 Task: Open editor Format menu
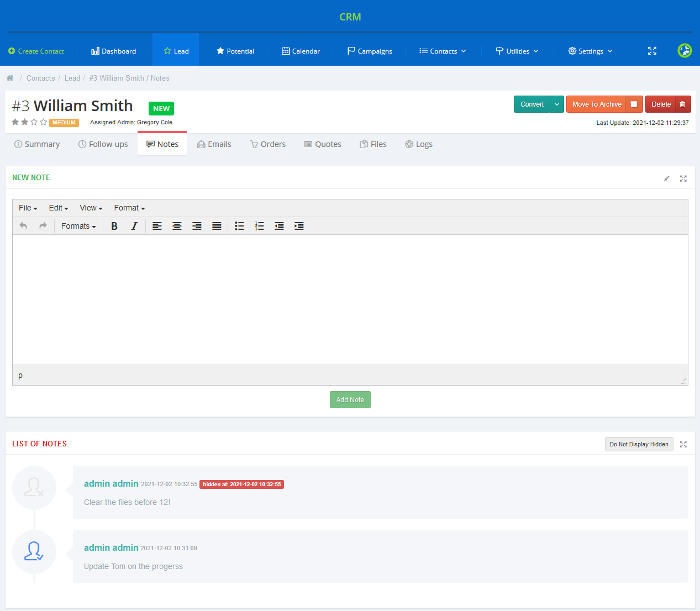tap(130, 208)
